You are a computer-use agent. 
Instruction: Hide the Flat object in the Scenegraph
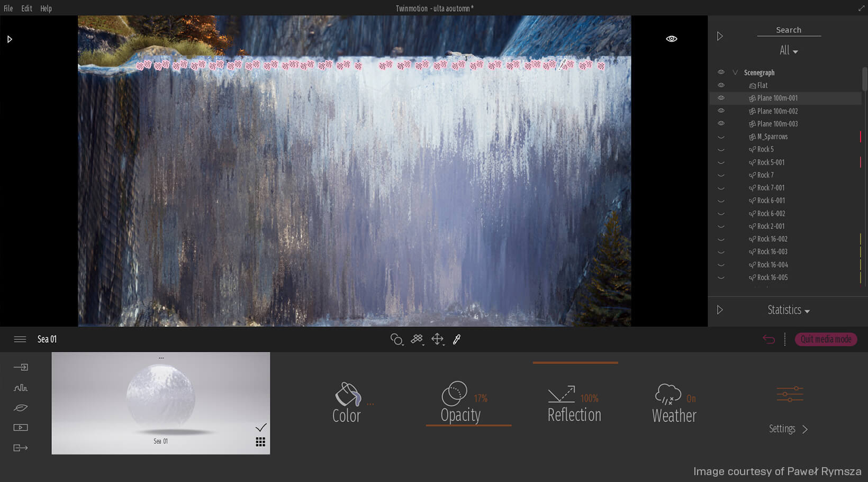pyautogui.click(x=721, y=85)
